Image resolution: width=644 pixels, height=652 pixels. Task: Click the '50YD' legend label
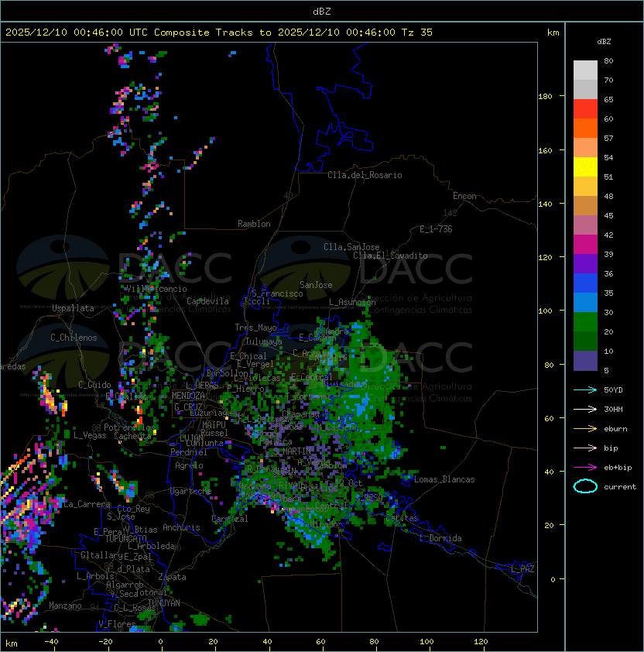(613, 390)
